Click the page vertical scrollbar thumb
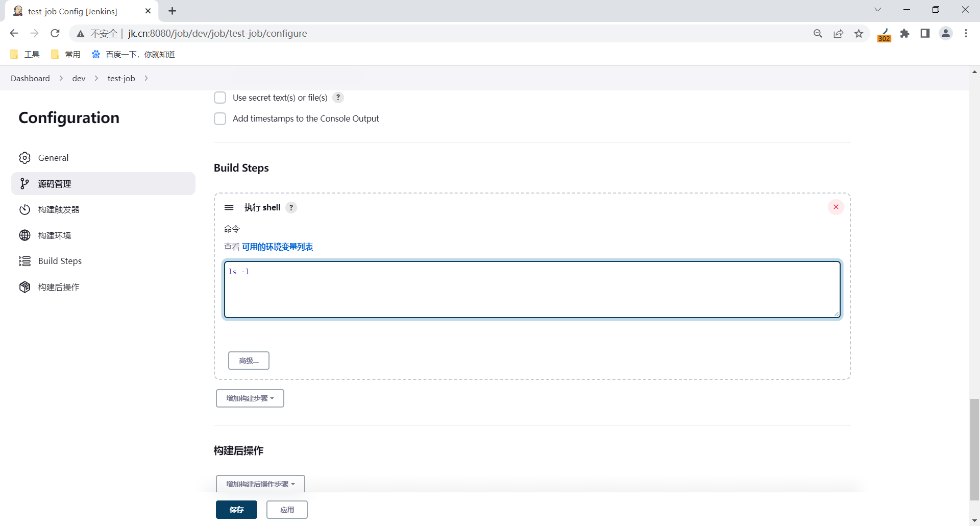Viewport: 980px width, 526px height. 975,449
